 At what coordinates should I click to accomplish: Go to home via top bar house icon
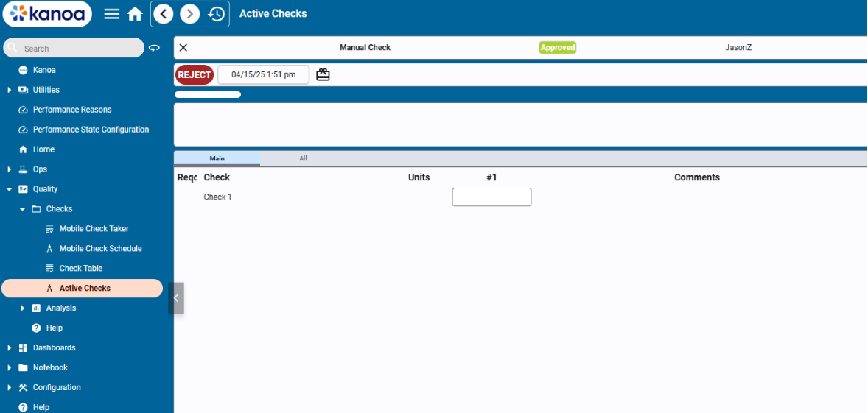[x=135, y=14]
